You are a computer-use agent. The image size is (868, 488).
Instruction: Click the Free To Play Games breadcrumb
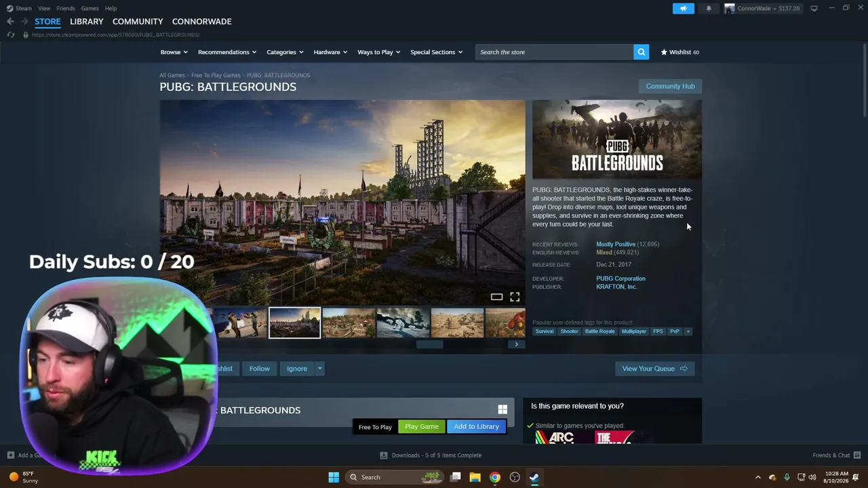[216, 75]
